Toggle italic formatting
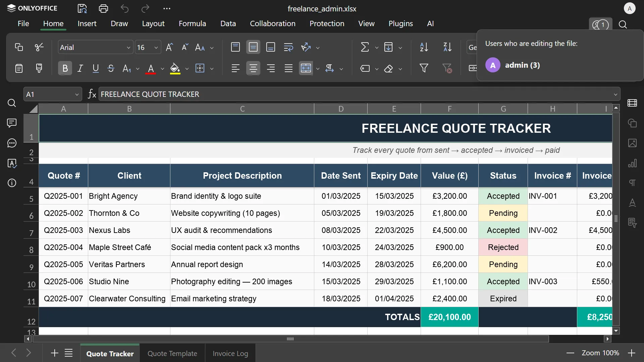644x362 pixels. pos(80,68)
